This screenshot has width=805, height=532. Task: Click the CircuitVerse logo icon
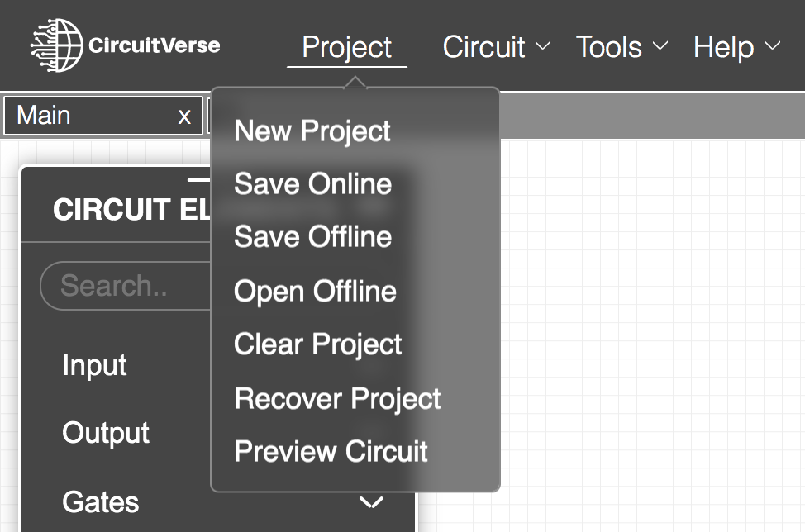pyautogui.click(x=57, y=45)
